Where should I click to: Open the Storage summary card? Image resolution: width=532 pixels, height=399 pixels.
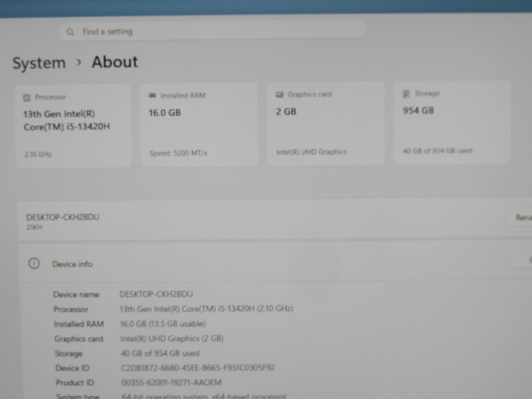(452, 122)
